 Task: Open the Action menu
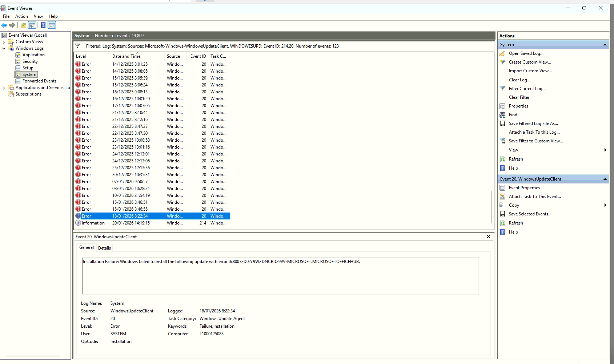[x=21, y=16]
